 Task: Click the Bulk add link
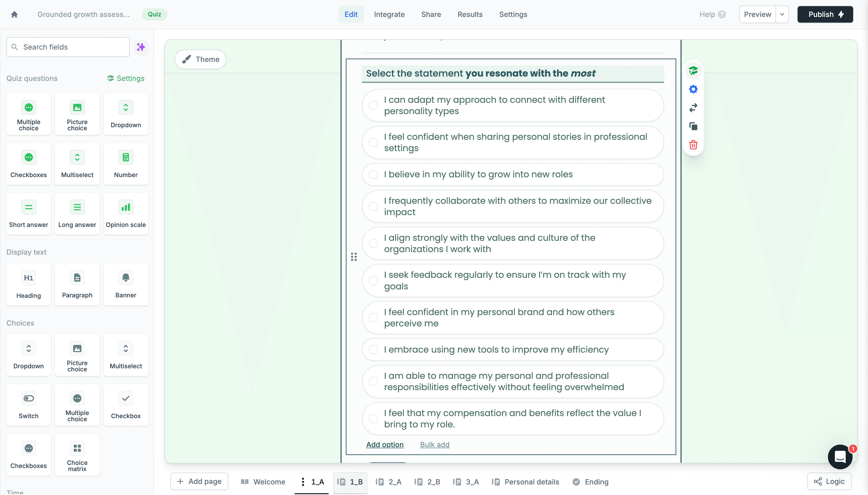pos(435,445)
